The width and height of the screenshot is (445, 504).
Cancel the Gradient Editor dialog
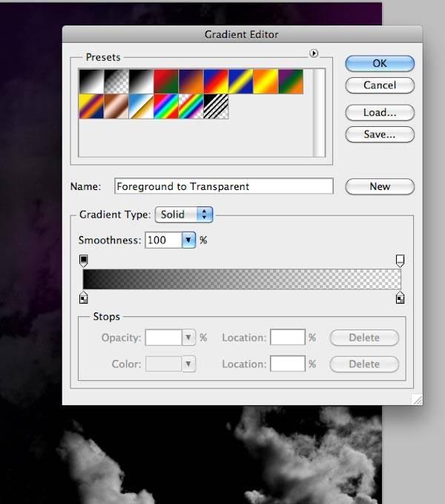point(380,85)
